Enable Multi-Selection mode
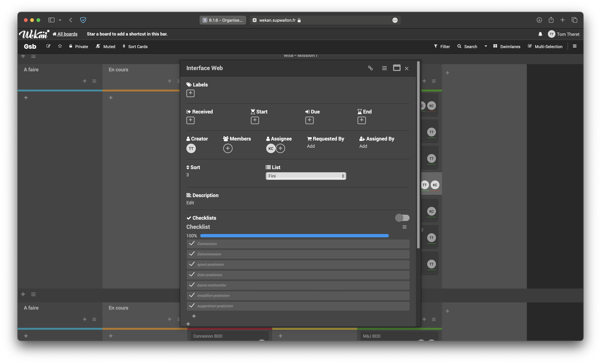 545,46
